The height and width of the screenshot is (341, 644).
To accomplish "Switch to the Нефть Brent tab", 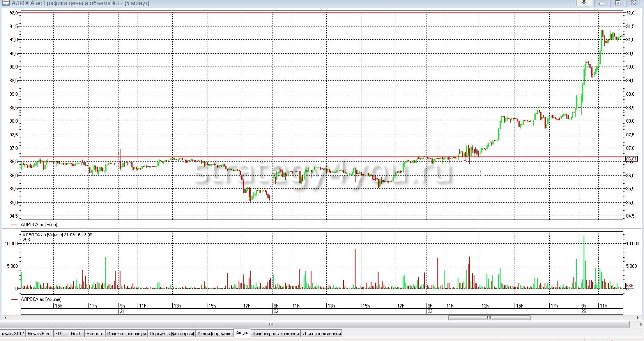I will pyautogui.click(x=40, y=334).
